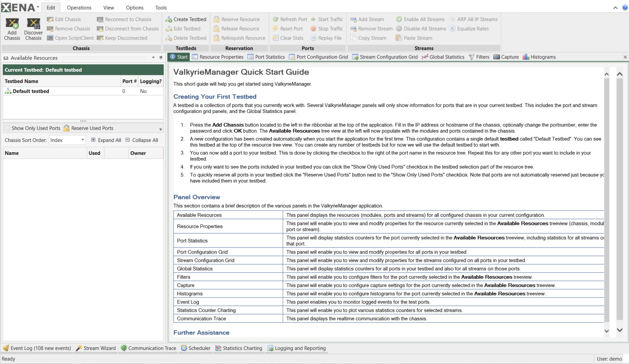629x364 pixels.
Task: Open Logging and Reporting panel
Action: (297, 348)
